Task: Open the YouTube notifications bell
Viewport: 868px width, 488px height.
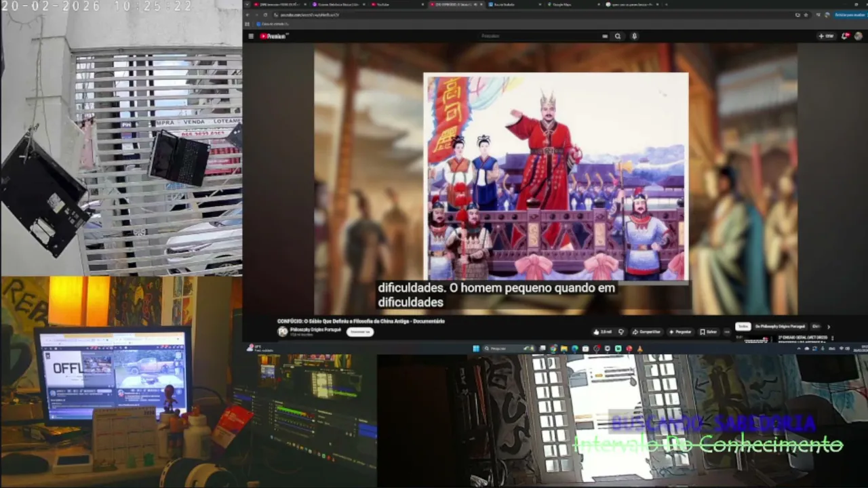Action: (x=845, y=37)
